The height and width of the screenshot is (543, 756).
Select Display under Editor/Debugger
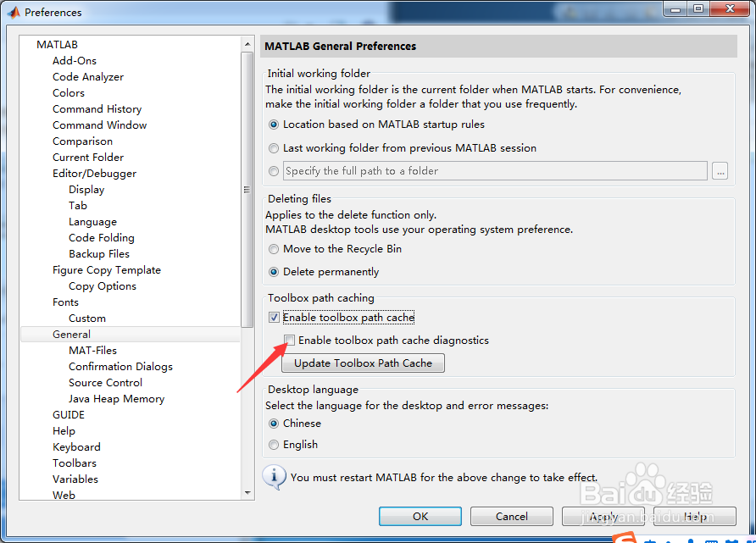pyautogui.click(x=86, y=190)
